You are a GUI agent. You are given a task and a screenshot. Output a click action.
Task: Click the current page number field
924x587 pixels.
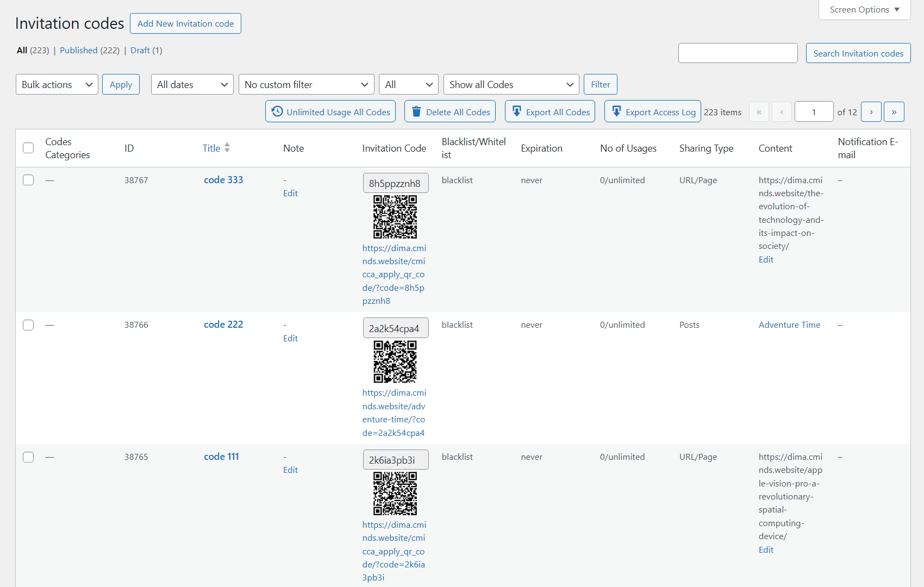pos(814,112)
